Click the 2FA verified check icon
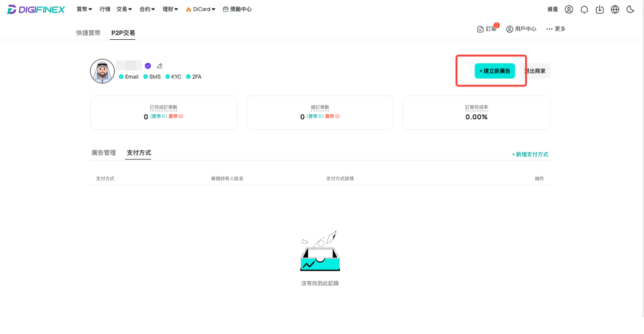Viewport: 644px width, 334px height. click(x=188, y=77)
